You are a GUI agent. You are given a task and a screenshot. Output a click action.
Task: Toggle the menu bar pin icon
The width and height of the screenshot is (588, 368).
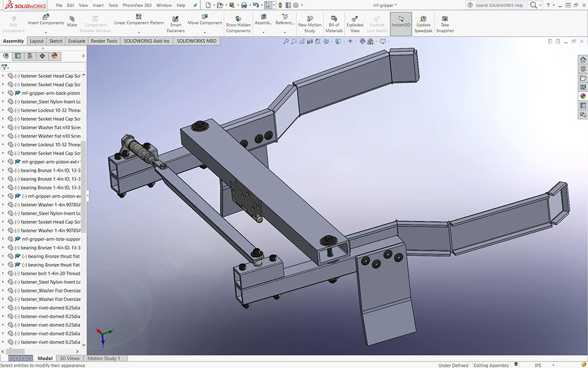coord(195,5)
